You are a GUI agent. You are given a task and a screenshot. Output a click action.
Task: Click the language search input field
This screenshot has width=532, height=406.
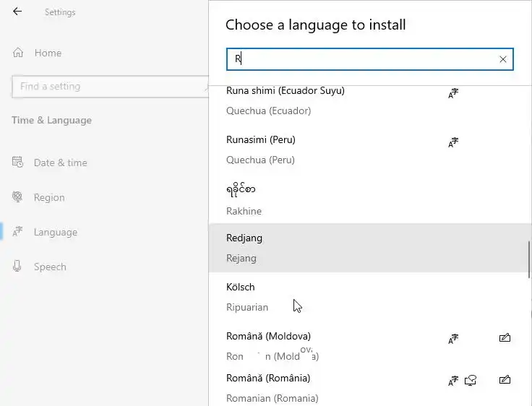361,59
